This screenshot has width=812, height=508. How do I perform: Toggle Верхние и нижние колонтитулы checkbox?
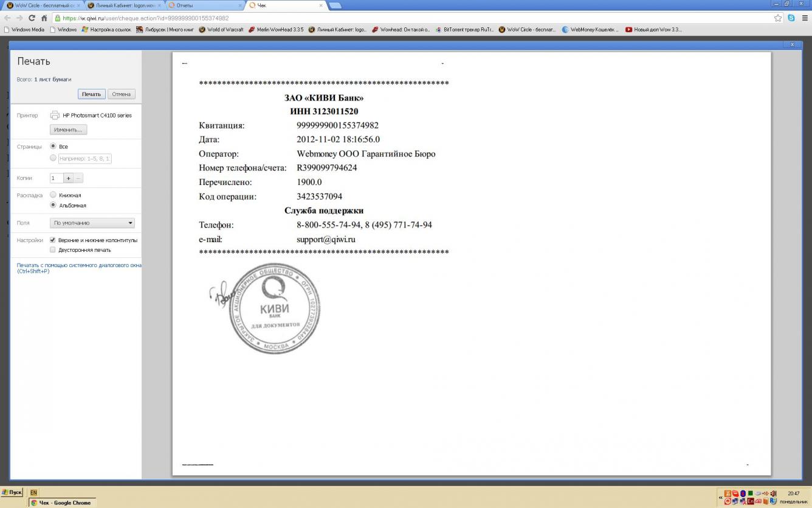(x=53, y=240)
